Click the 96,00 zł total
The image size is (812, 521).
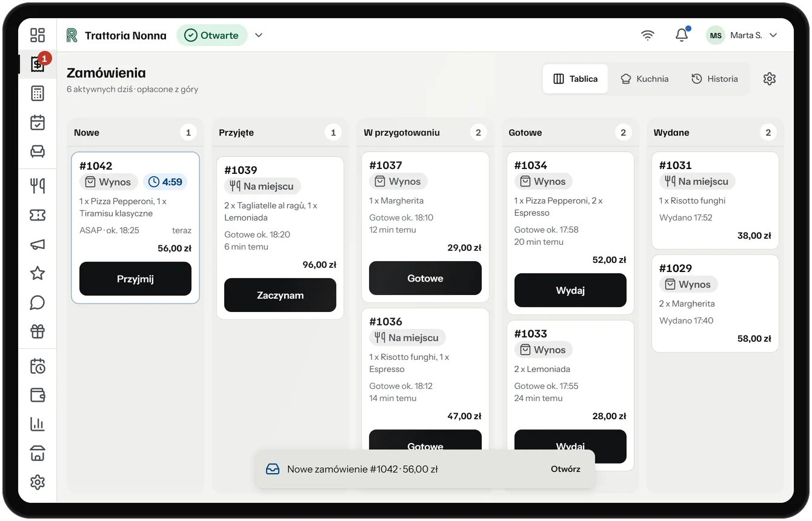319,265
